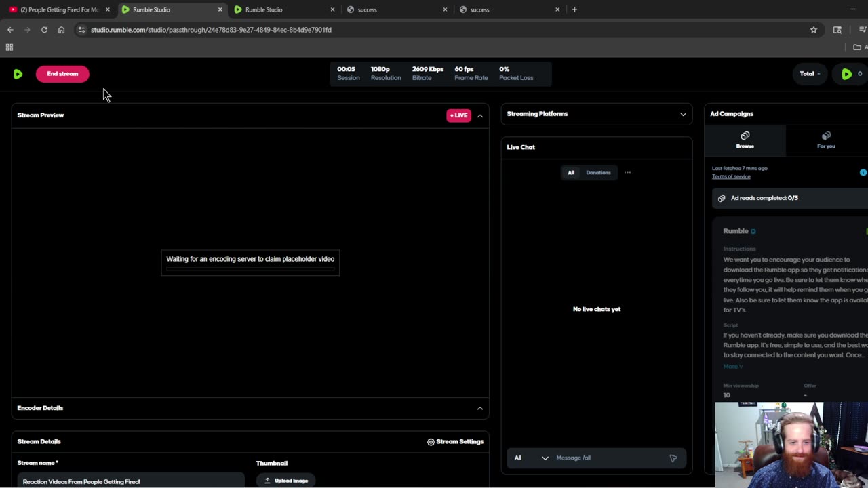Screen dimensions: 868x488
Task: Open the browser home page
Action: (61, 30)
